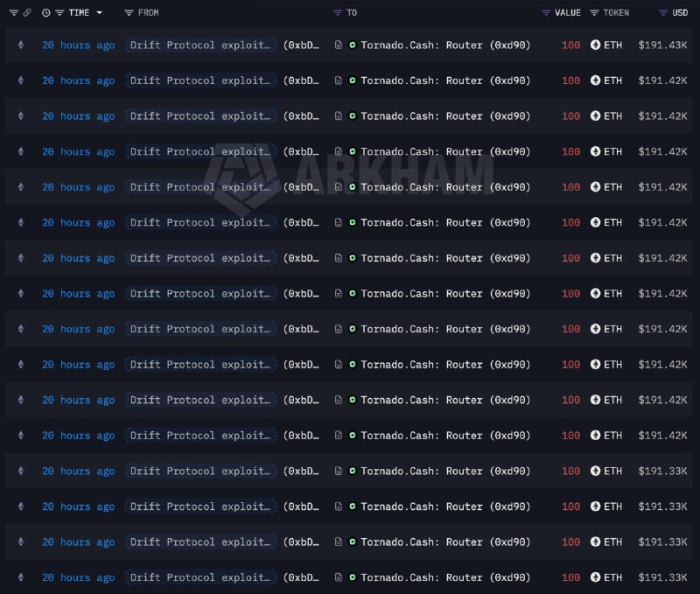
Task: Click the TIME column header
Action: point(79,13)
